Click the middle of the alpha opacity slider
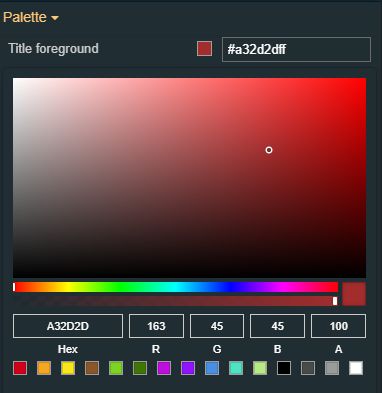Image resolution: width=382 pixels, height=393 pixels. 176,301
